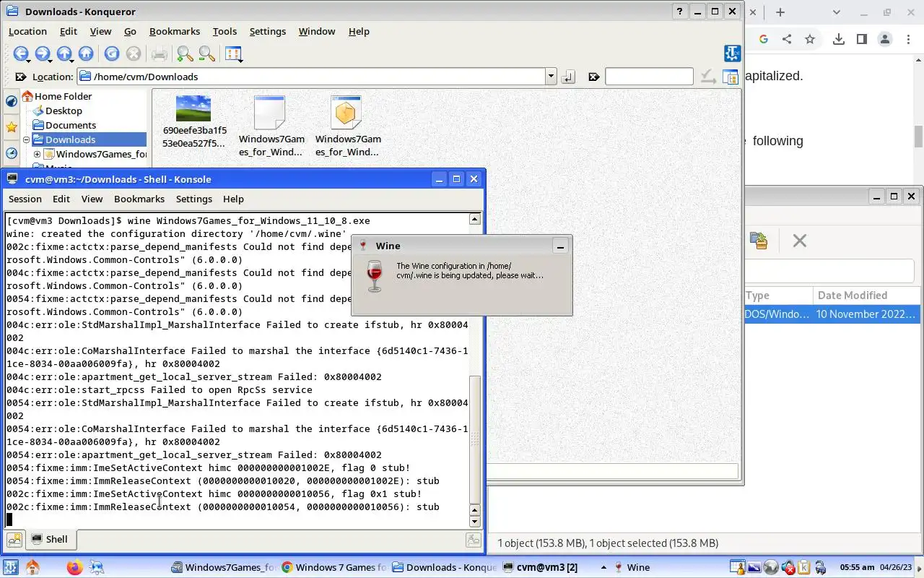
Task: Click the context help question button in Konqueror titlebar
Action: (x=680, y=12)
